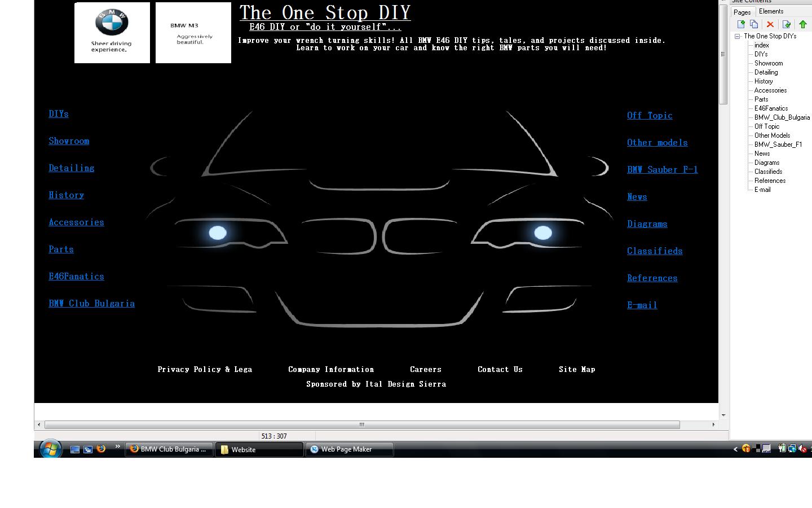Select DIYs page in site tree
Viewport: 812px width, 508px height.
click(x=761, y=54)
